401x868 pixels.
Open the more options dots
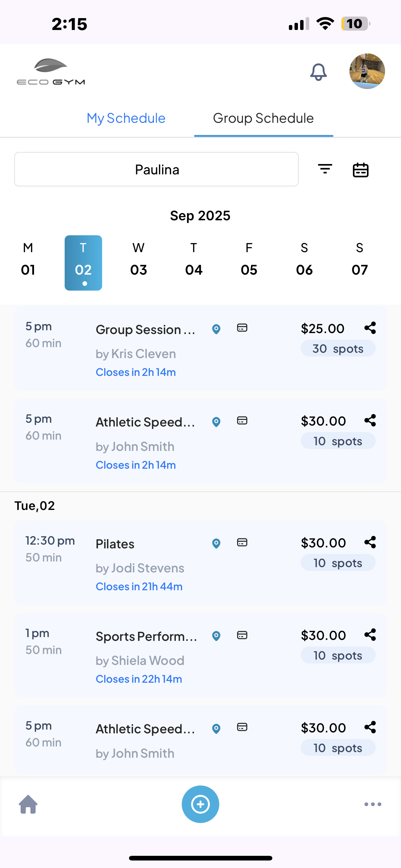(x=373, y=804)
